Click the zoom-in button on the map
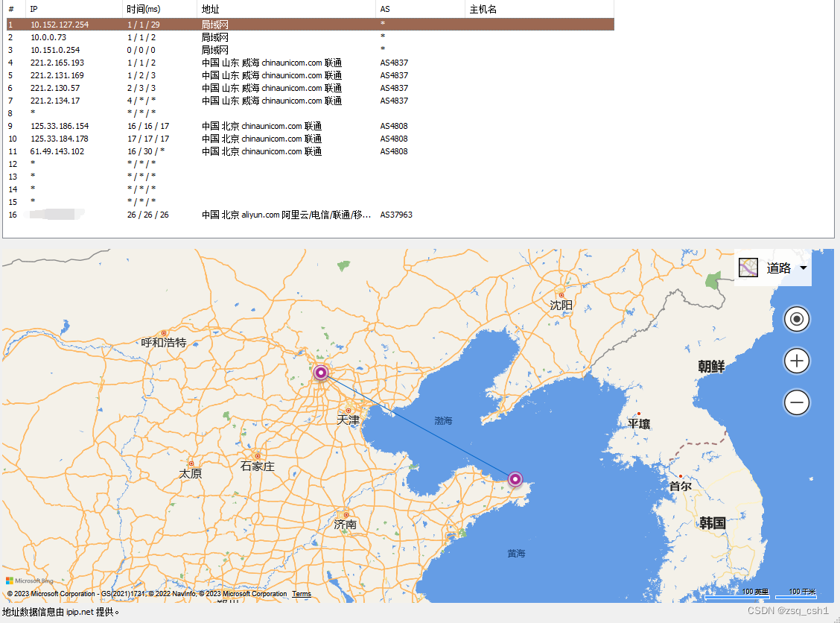Screen dimensions: 840x623 coord(796,361)
